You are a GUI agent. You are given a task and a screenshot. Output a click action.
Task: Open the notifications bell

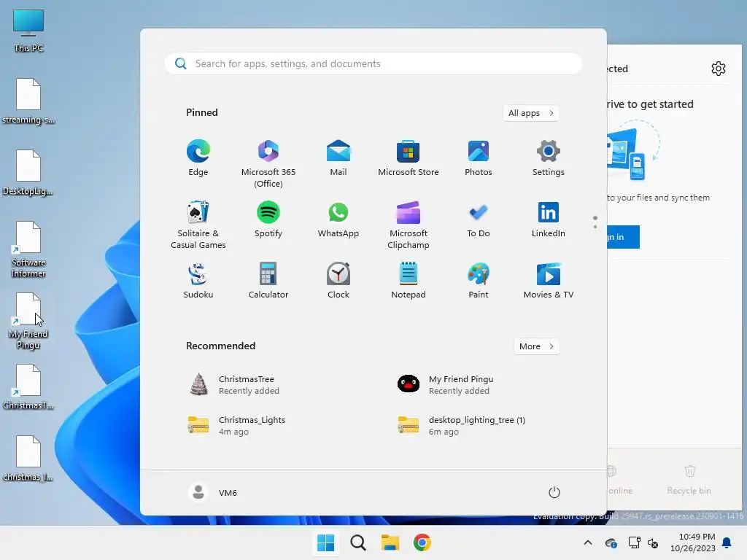[x=727, y=542]
